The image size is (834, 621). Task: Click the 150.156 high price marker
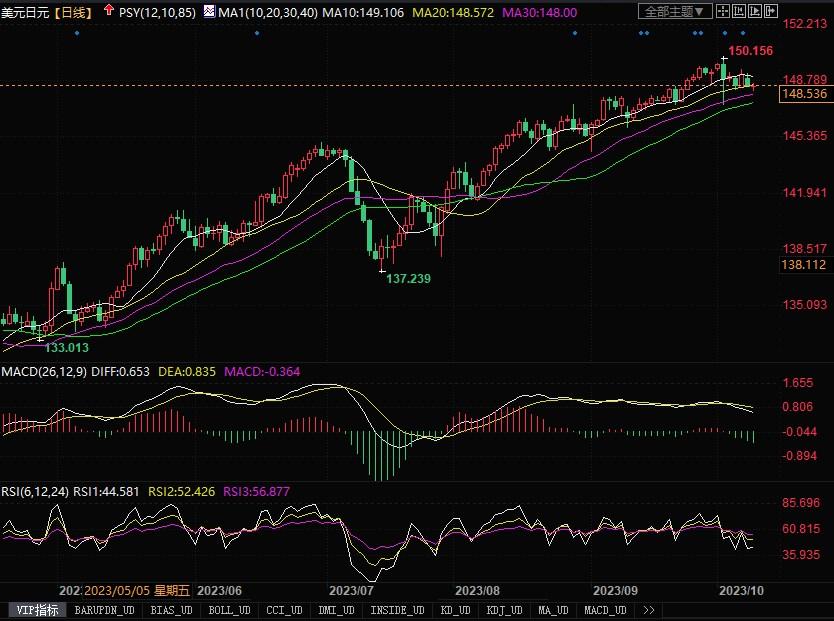[750, 51]
